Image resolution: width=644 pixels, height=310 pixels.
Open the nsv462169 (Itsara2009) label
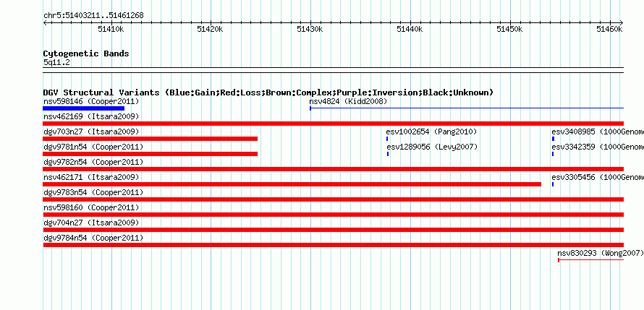tap(91, 116)
